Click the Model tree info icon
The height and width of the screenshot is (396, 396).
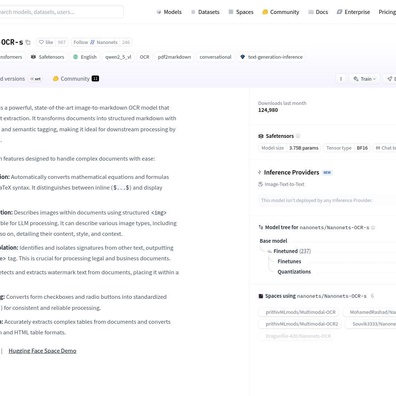pyautogui.click(x=373, y=228)
